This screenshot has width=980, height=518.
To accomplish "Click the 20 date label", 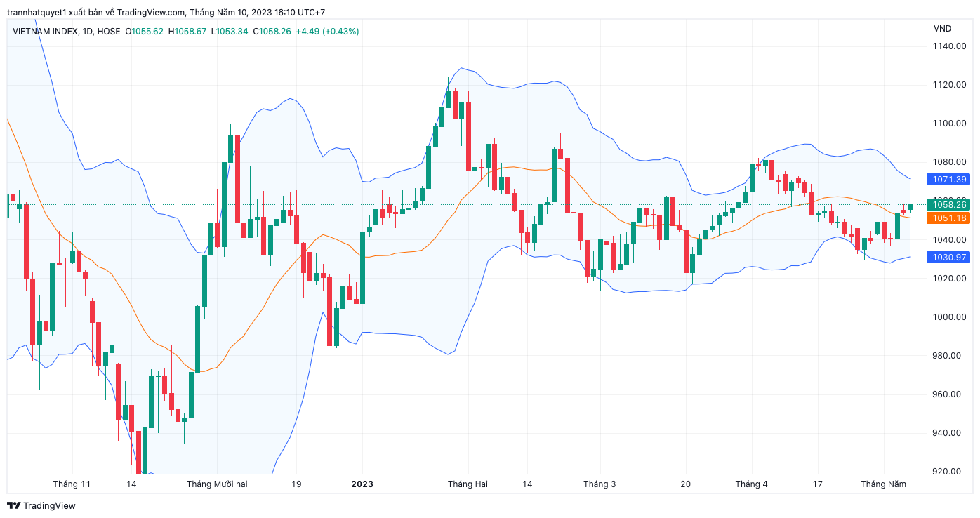I will [x=686, y=484].
